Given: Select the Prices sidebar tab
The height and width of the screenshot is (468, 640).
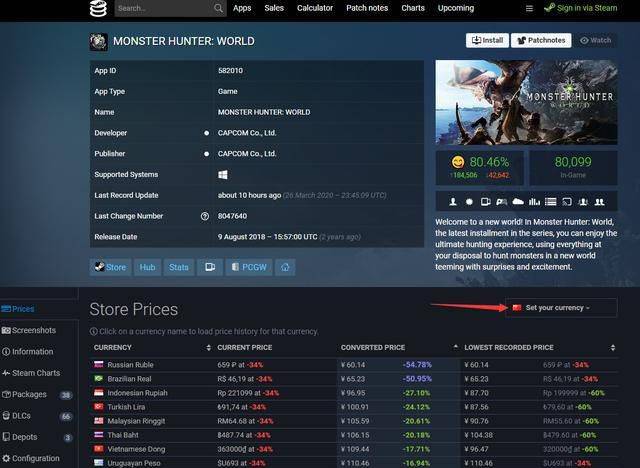Looking at the screenshot, I should (x=39, y=309).
